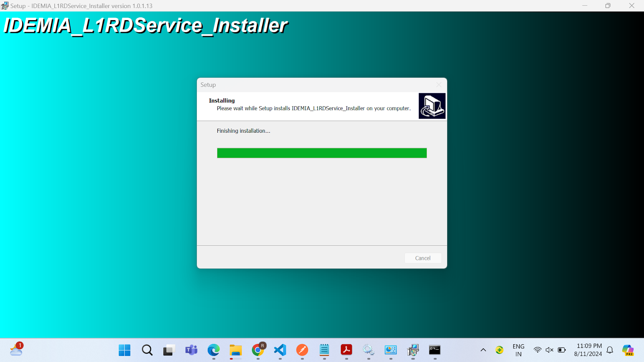644x362 pixels.
Task: Switch to Google Chrome on taskbar
Action: [258, 350]
